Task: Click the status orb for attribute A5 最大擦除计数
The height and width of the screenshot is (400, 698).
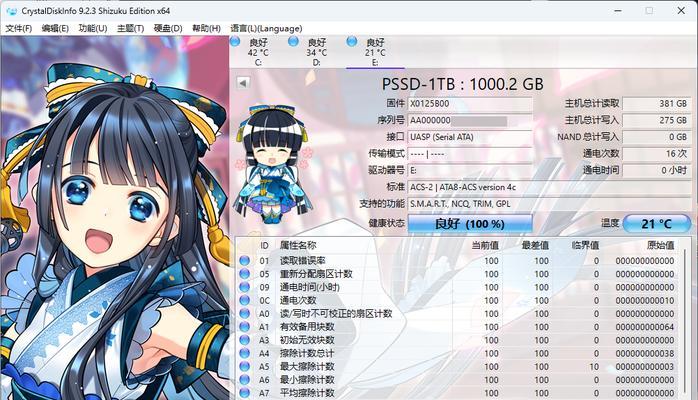Action: [244, 367]
